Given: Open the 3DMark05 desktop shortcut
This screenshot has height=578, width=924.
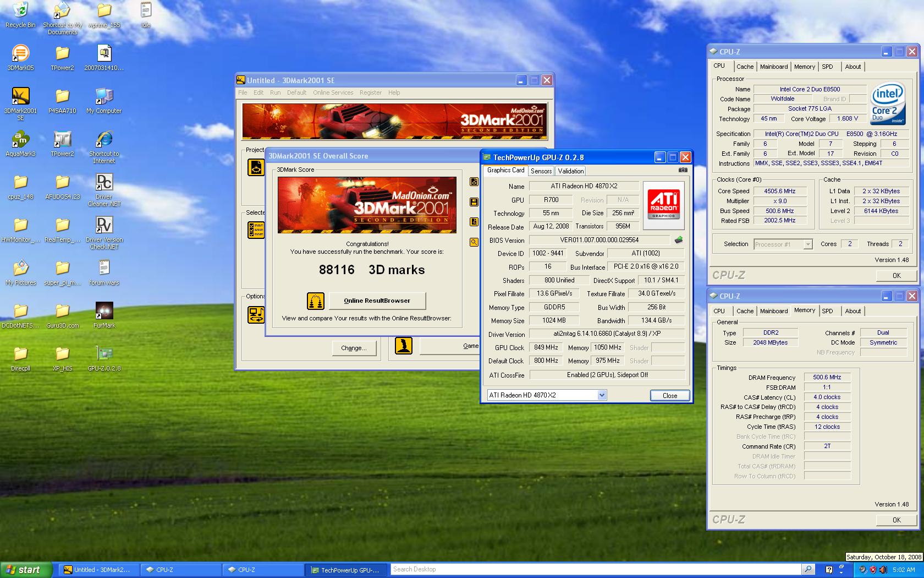Looking at the screenshot, I should tap(20, 53).
